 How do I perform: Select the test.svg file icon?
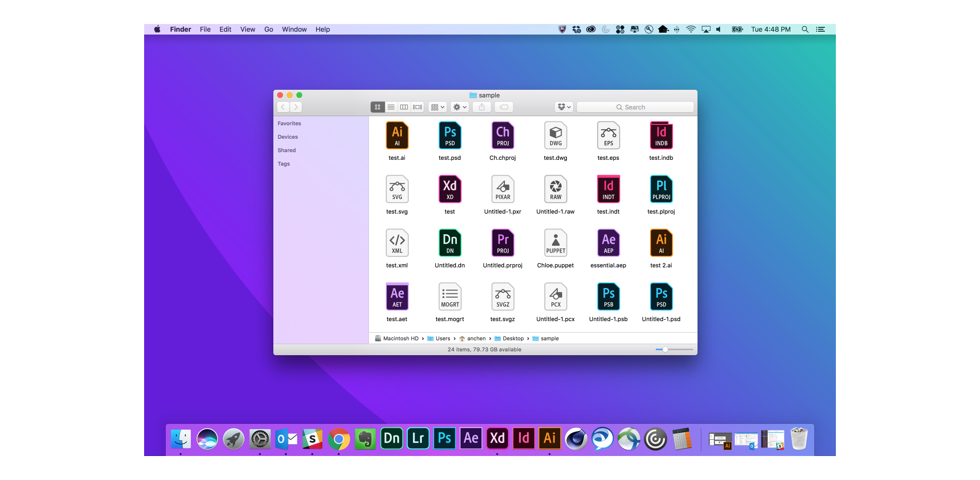click(x=397, y=189)
